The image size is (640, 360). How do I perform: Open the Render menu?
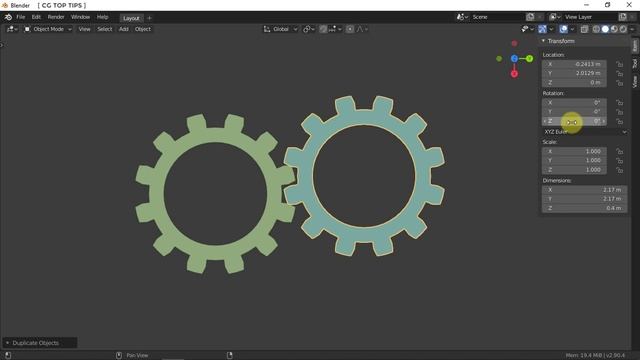(56, 17)
